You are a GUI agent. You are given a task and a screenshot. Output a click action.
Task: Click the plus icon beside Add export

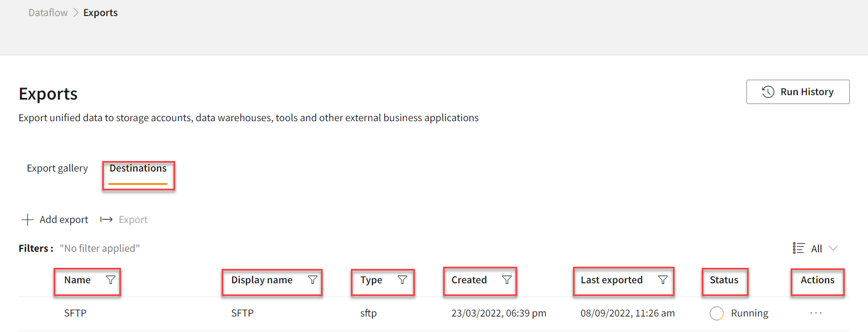pos(27,220)
